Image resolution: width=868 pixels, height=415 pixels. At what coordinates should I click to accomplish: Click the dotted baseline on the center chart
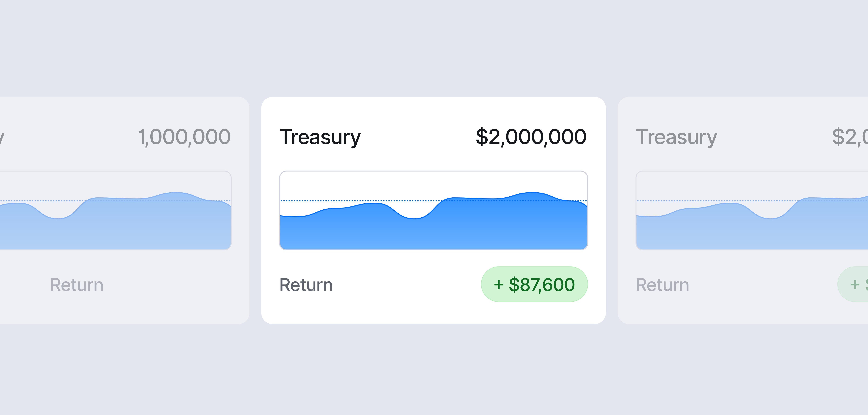(337, 201)
